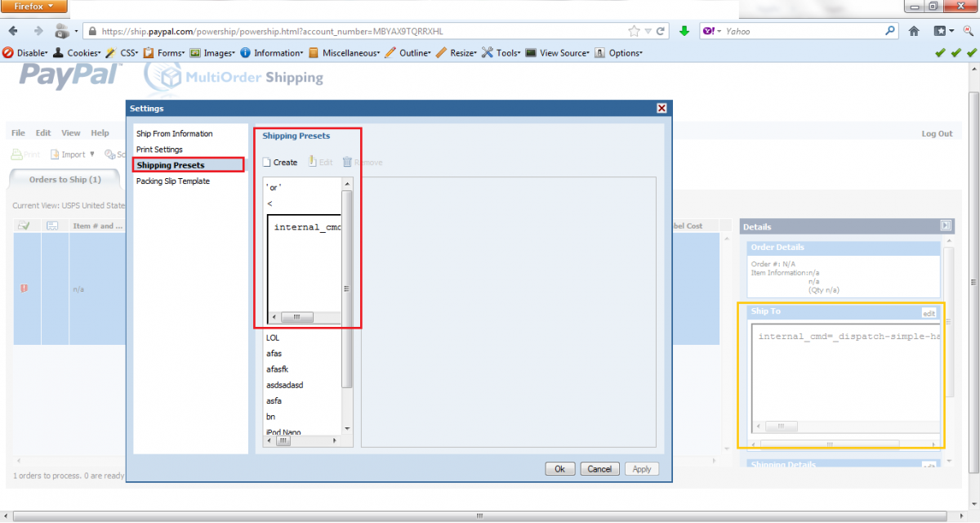
Task: Expand the Miscellaneous toolbar menu
Action: tap(344, 53)
